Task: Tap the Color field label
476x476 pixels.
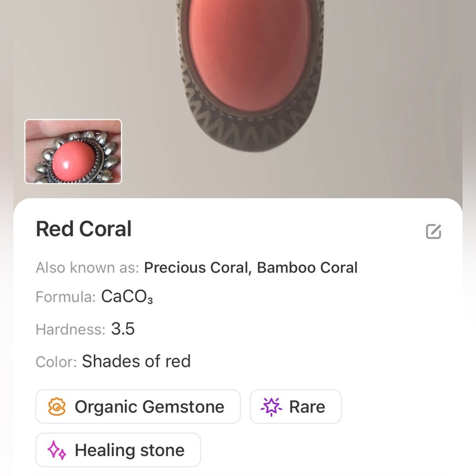Action: pyautogui.click(x=56, y=362)
